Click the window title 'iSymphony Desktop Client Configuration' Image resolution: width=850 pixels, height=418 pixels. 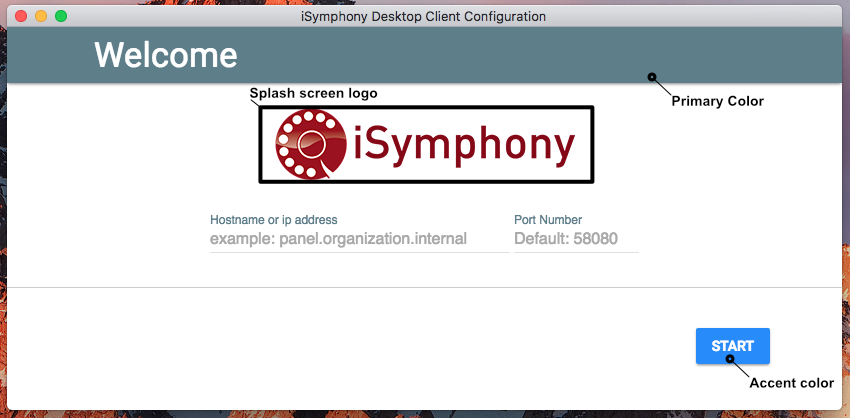[423, 17]
